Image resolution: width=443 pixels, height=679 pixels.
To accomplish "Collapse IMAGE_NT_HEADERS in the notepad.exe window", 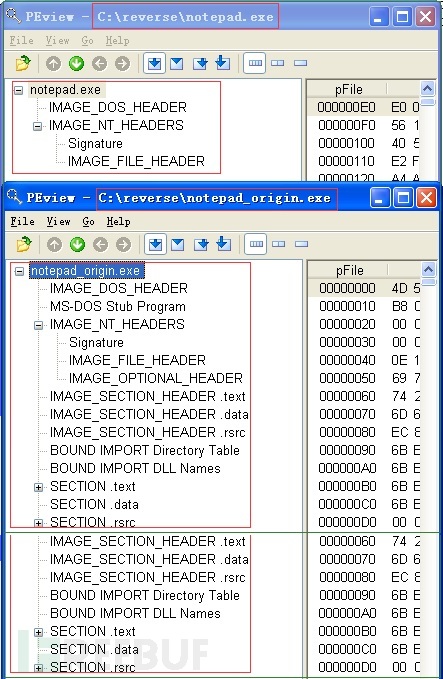I will click(x=38, y=126).
